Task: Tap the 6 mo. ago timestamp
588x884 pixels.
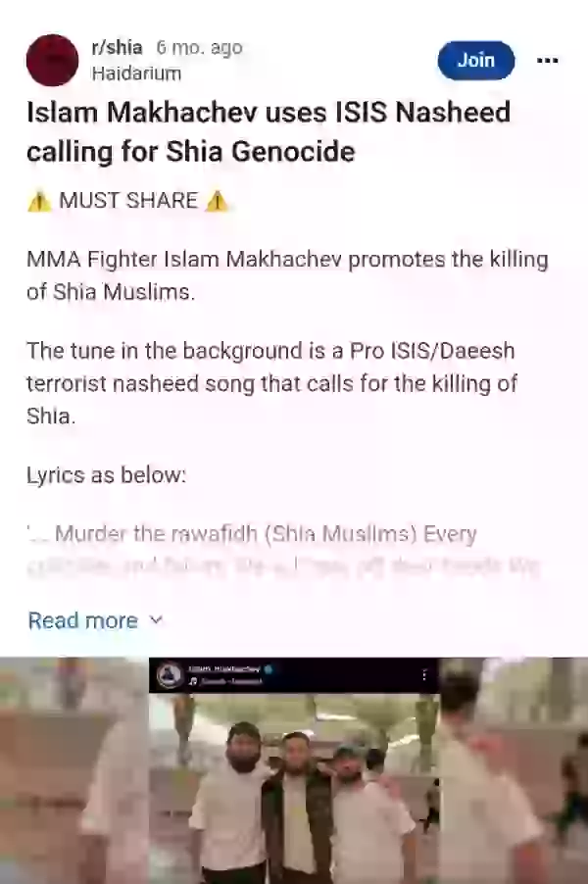Action: pyautogui.click(x=200, y=48)
